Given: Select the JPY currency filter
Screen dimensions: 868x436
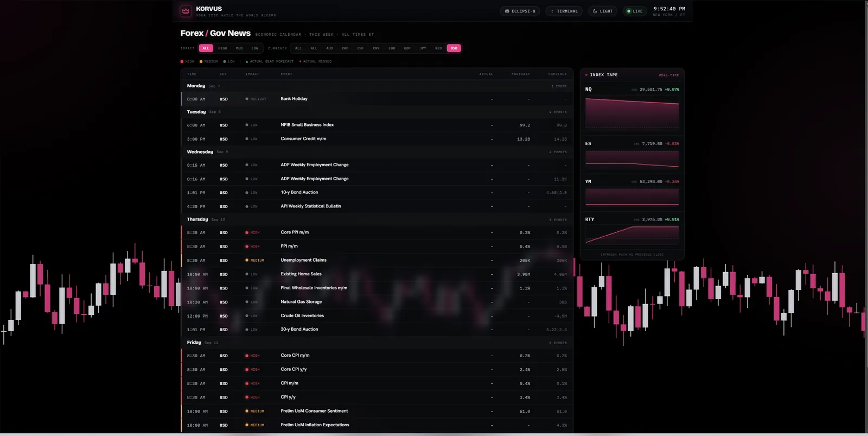Looking at the screenshot, I should coord(423,48).
